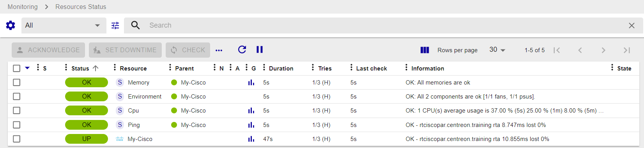This screenshot has width=644, height=148.
Task: Expand the arrow beside select-all checkbox
Action: (x=27, y=68)
